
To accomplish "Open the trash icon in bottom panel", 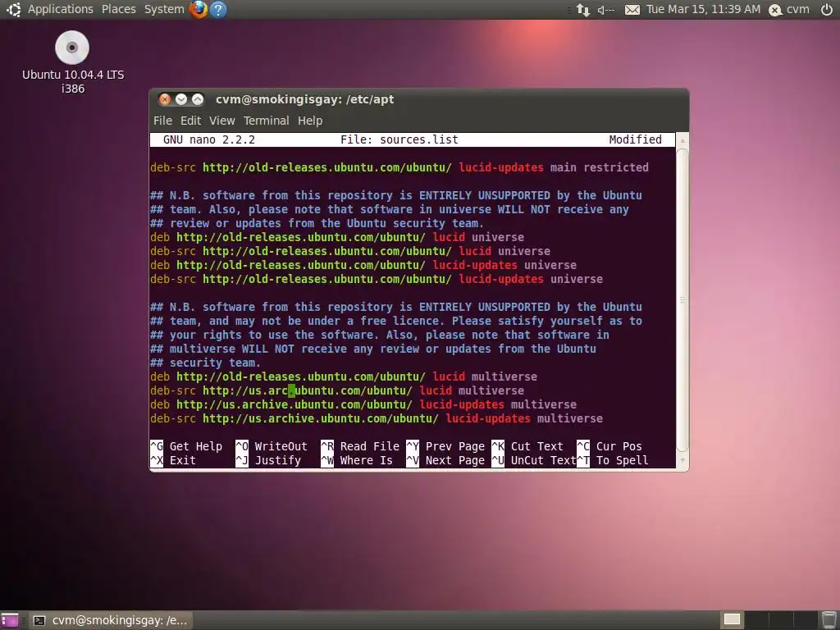I will pos(829,620).
